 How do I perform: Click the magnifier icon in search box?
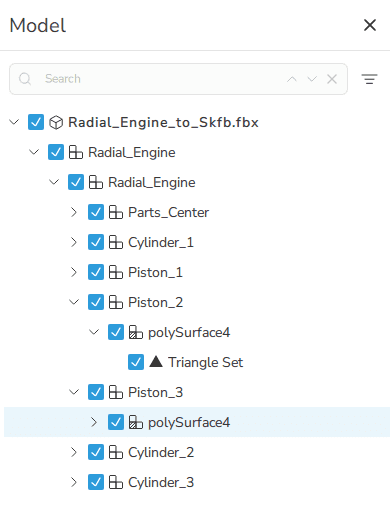(25, 79)
